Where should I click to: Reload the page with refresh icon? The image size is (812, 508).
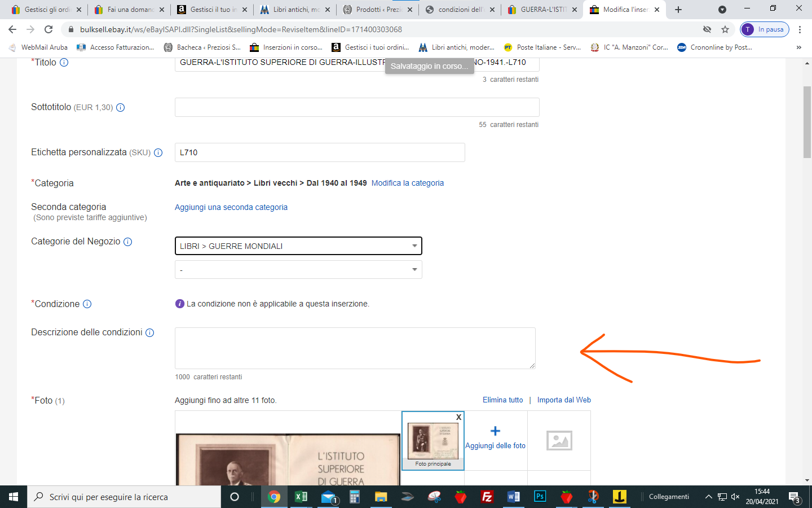click(48, 29)
